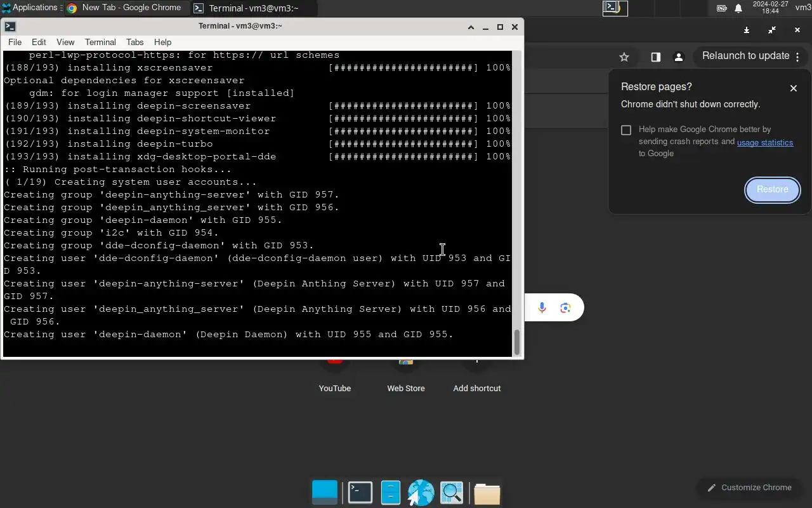
Task: Open the Chrome profile avatar icon
Action: [x=679, y=57]
